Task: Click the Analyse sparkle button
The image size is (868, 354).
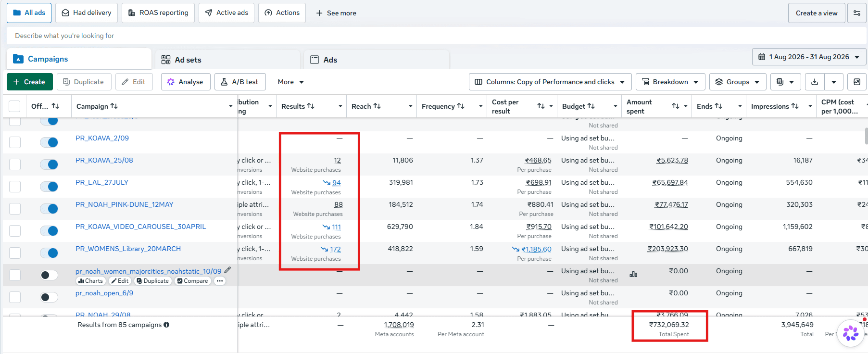Action: (x=185, y=82)
